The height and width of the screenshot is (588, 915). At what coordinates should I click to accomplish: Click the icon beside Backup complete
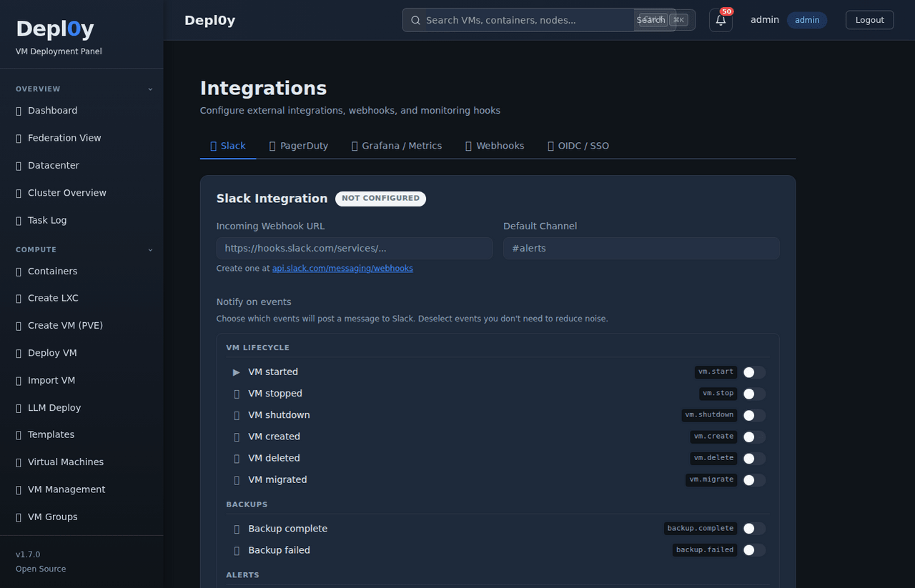click(237, 529)
